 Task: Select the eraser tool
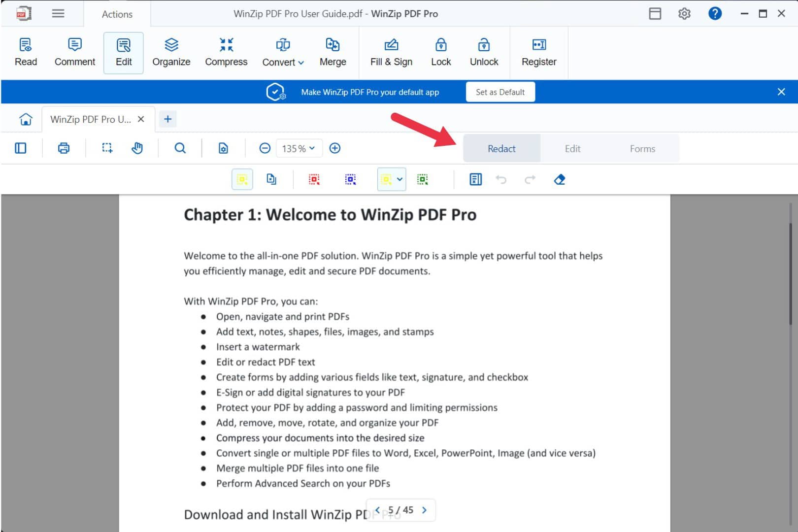(560, 179)
